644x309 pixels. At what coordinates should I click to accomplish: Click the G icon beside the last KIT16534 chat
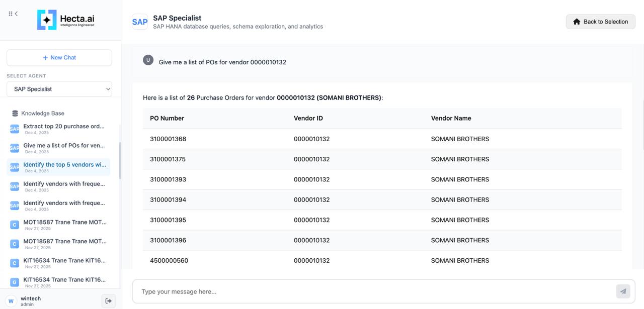pos(15,282)
